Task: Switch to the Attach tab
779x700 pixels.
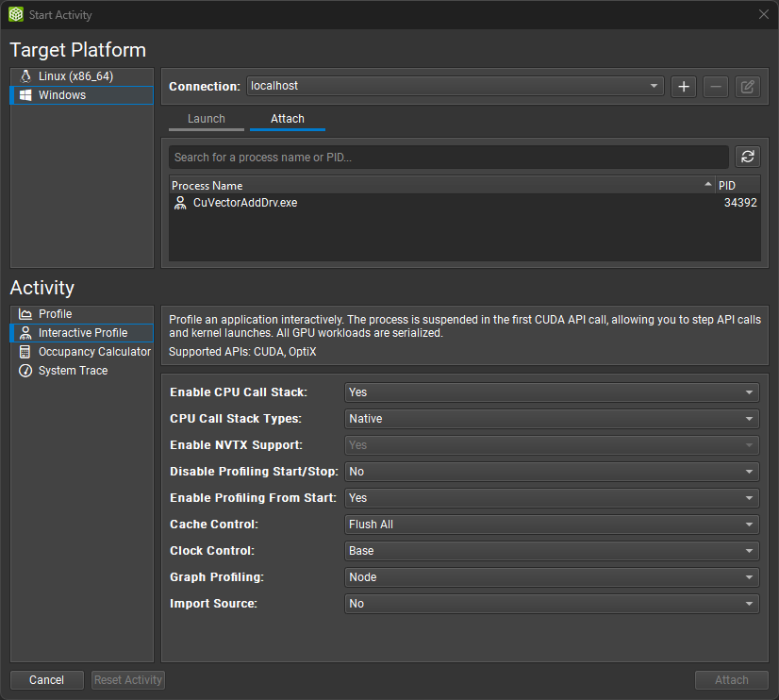Action: 288,119
